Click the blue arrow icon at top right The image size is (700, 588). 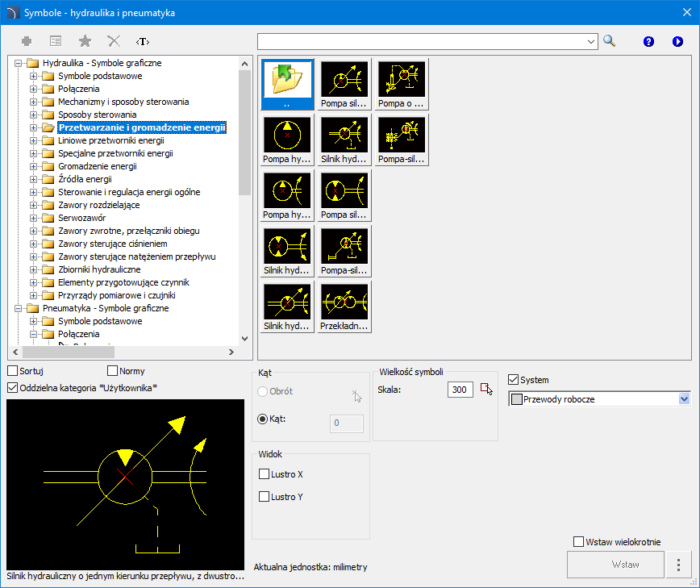677,41
